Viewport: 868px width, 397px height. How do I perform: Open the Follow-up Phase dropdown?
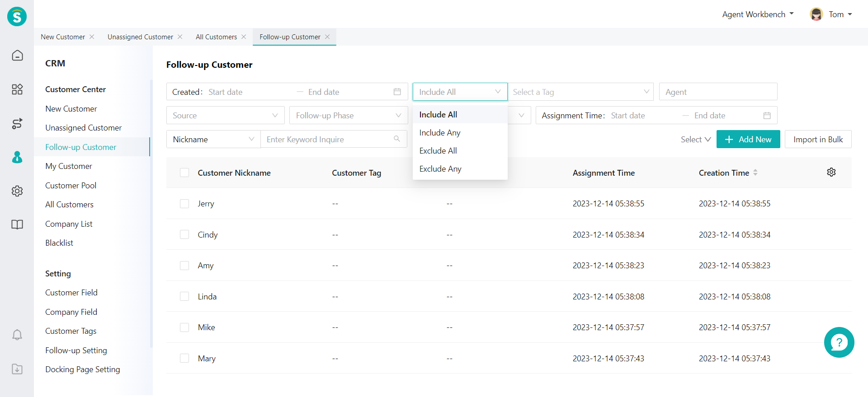[349, 115]
